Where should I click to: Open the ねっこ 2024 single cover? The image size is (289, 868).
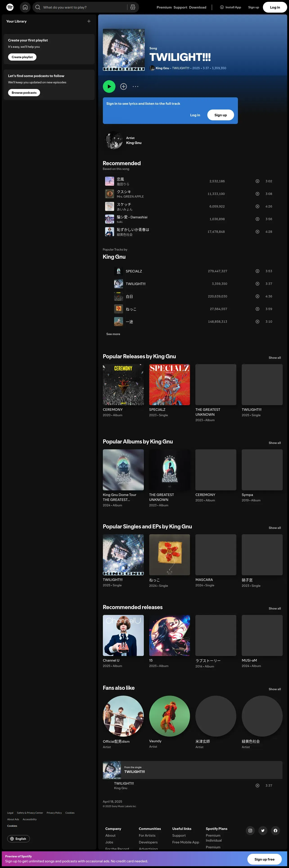tap(169, 555)
